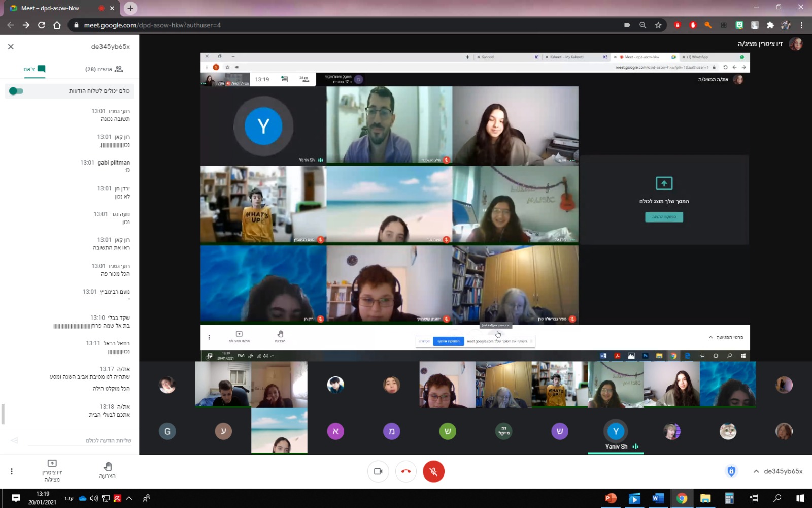812x508 pixels.
Task: Open the browser home page
Action: [x=57, y=25]
